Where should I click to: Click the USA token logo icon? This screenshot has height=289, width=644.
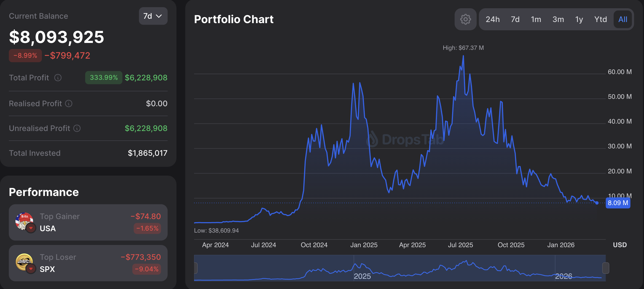pyautogui.click(x=24, y=221)
